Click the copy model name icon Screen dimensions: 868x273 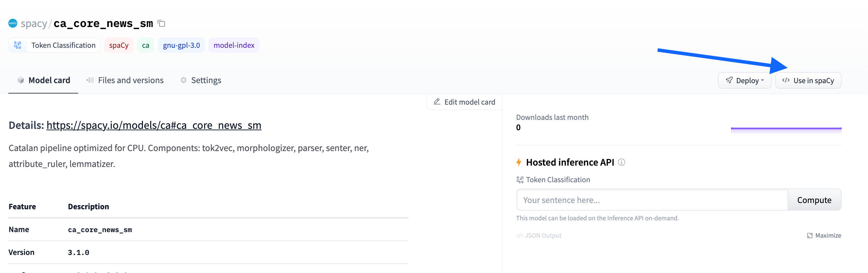(x=161, y=24)
